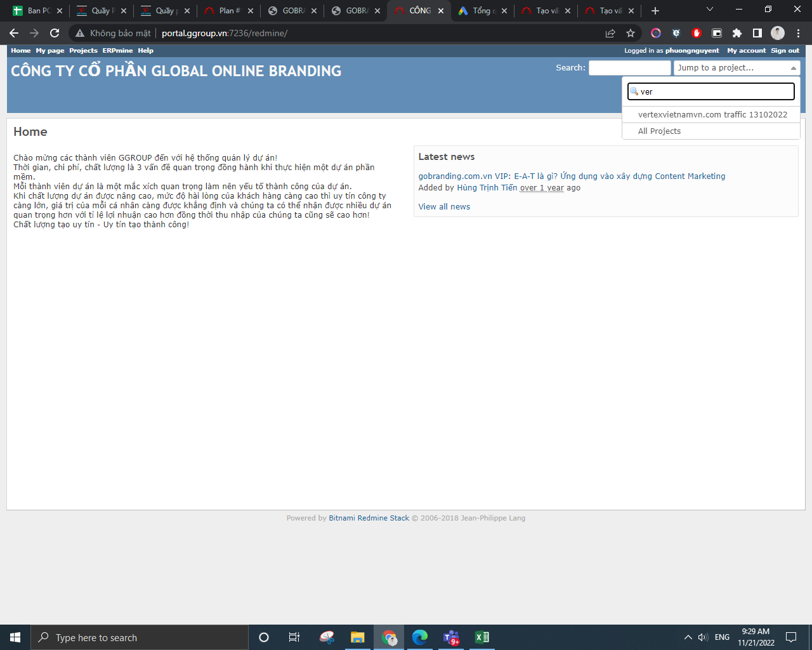Toggle the browser side panel icon
The height and width of the screenshot is (650, 812).
pos(757,33)
